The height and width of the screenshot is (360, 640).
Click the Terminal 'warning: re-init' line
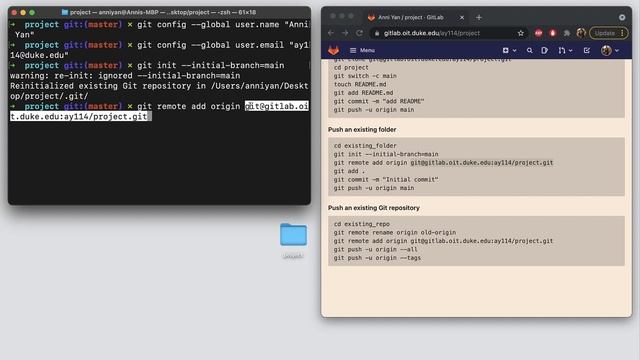point(125,76)
